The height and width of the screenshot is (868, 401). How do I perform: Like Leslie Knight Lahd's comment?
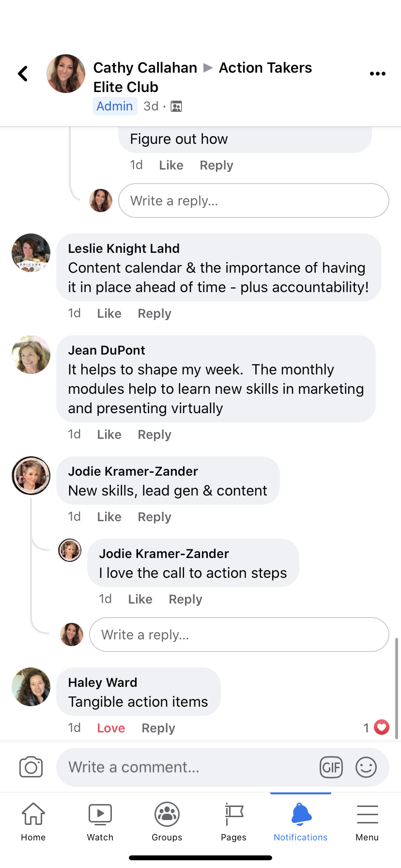pyautogui.click(x=109, y=313)
